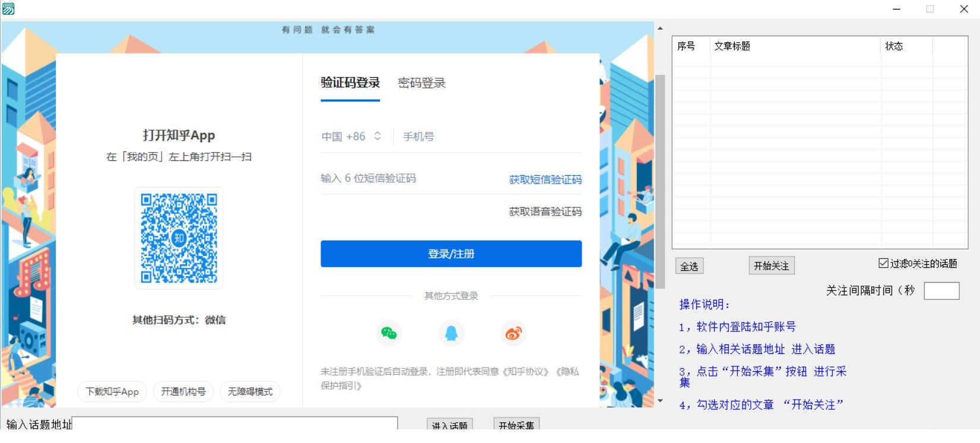Screen dimensions: 980x443
Task: Click the 无障碍模式 button
Action: coord(250,392)
